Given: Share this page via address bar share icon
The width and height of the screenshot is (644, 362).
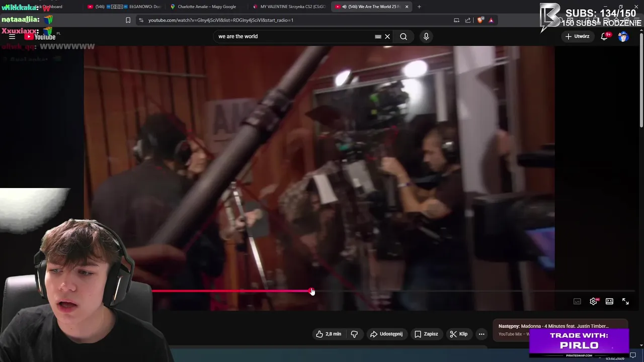Looking at the screenshot, I should [x=468, y=20].
